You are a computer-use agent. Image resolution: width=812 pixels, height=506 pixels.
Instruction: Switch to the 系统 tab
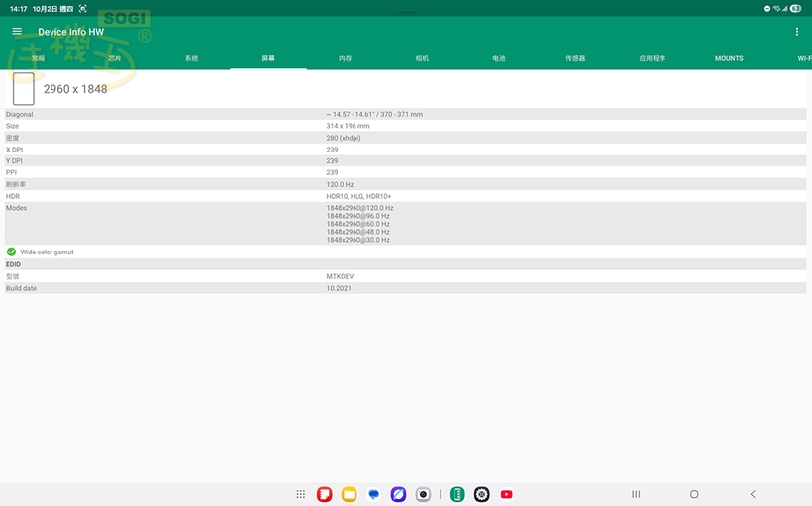pos(191,58)
